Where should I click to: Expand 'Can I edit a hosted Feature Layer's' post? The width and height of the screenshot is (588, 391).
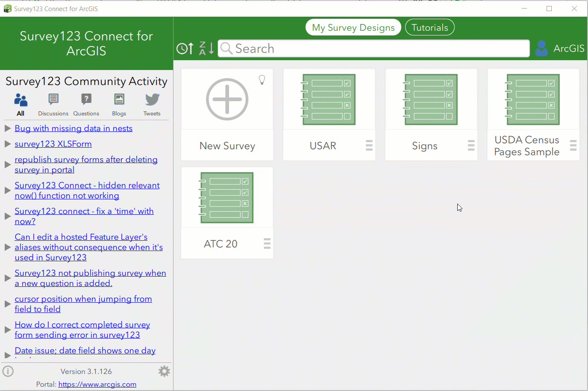tap(7, 247)
